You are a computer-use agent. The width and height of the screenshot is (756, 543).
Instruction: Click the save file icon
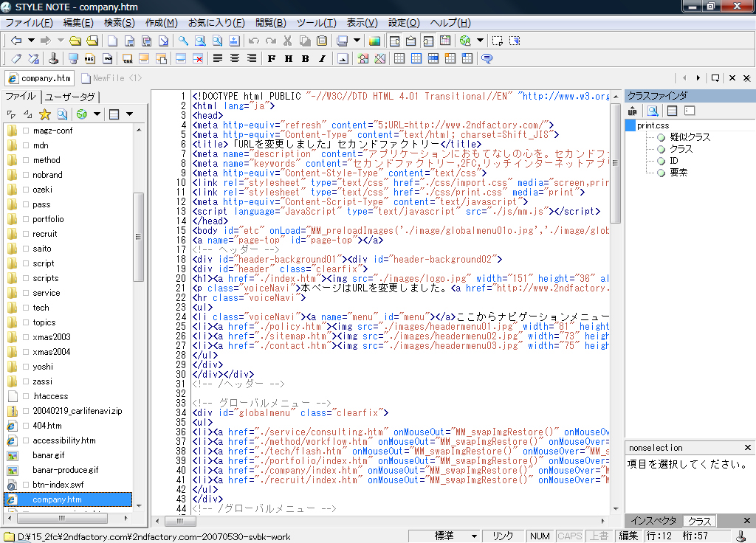pyautogui.click(x=130, y=41)
